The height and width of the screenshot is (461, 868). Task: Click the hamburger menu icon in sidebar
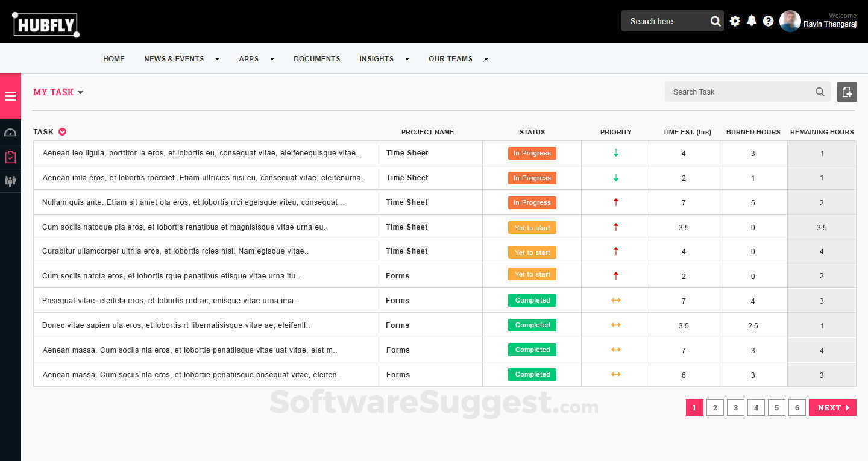pyautogui.click(x=10, y=96)
